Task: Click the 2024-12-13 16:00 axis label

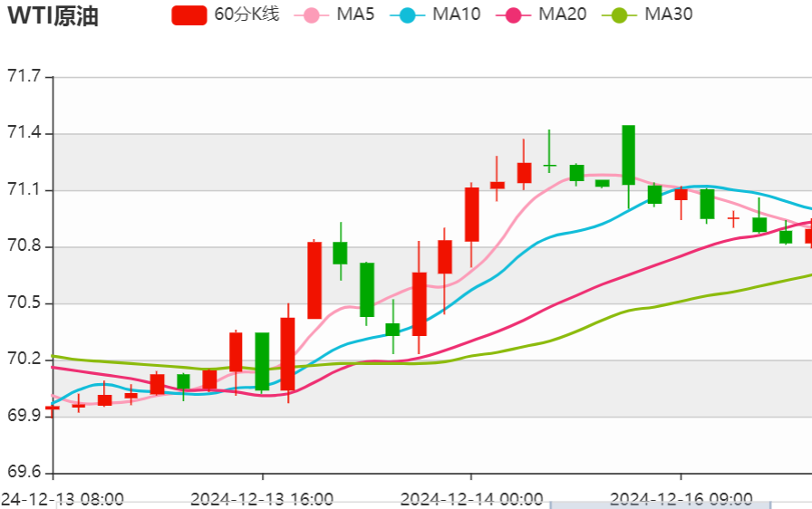Action: [x=262, y=500]
